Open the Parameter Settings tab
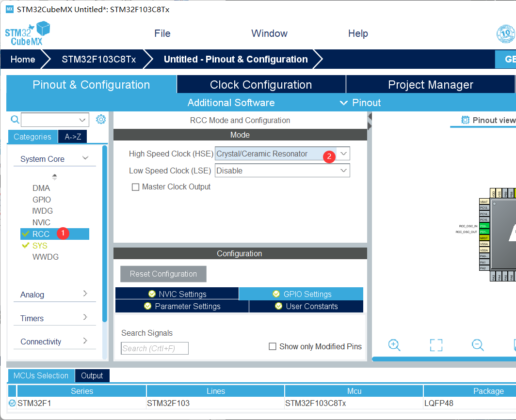The image size is (516, 420). click(x=182, y=306)
